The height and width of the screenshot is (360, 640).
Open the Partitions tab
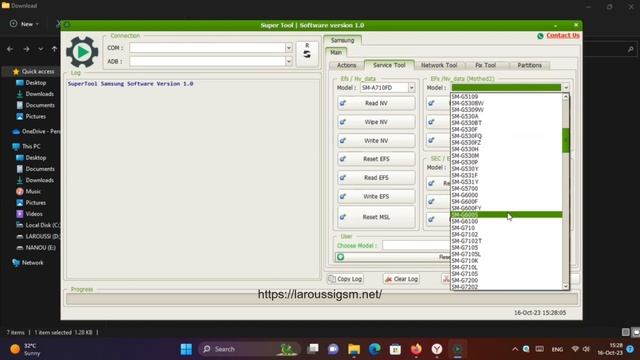pos(529,65)
